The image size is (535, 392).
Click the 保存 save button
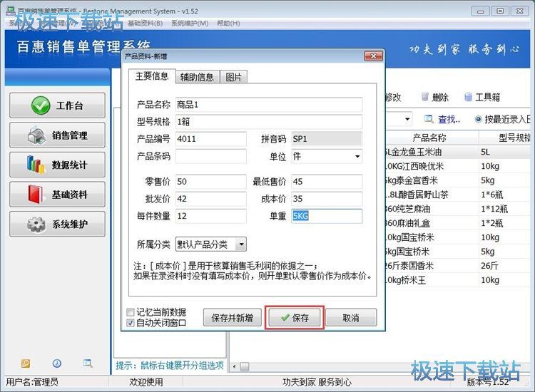click(x=295, y=318)
